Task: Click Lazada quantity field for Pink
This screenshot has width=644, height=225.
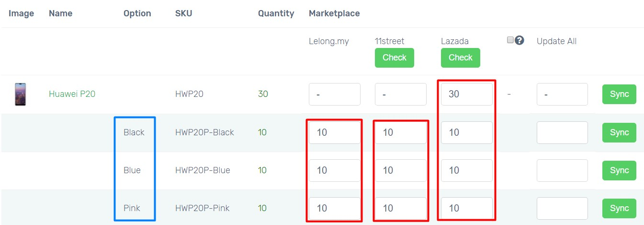Action: click(466, 208)
